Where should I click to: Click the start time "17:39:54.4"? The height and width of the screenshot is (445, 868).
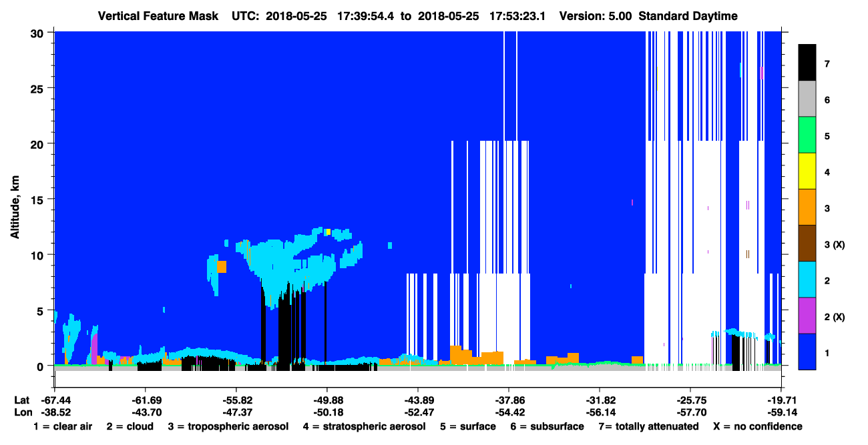365,16
